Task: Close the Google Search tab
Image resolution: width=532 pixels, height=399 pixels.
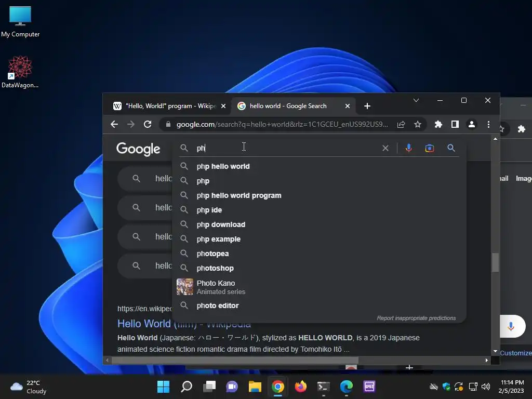Action: click(x=348, y=106)
